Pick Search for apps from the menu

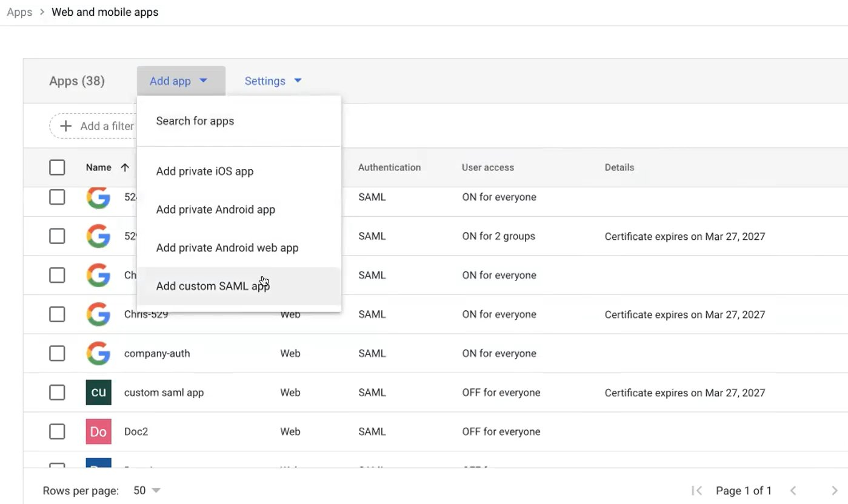195,121
